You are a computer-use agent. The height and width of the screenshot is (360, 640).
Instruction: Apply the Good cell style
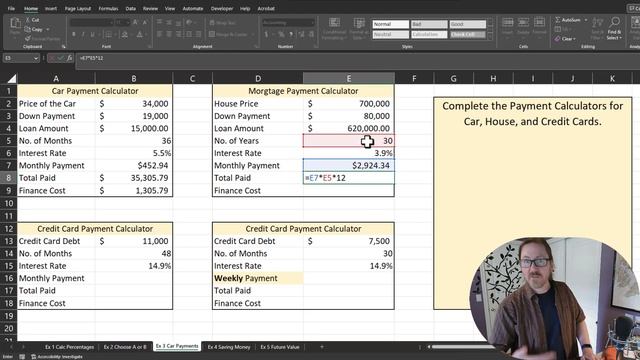tap(467, 24)
